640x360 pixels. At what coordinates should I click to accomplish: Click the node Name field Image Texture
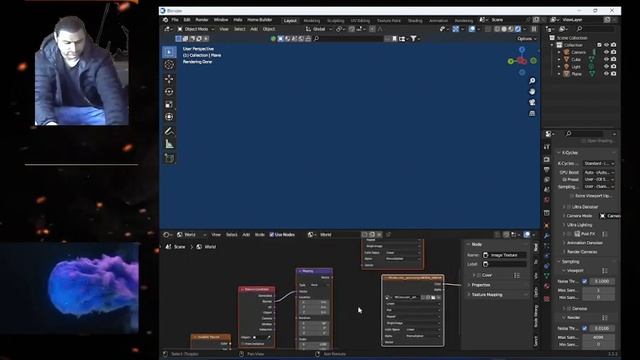tap(504, 255)
